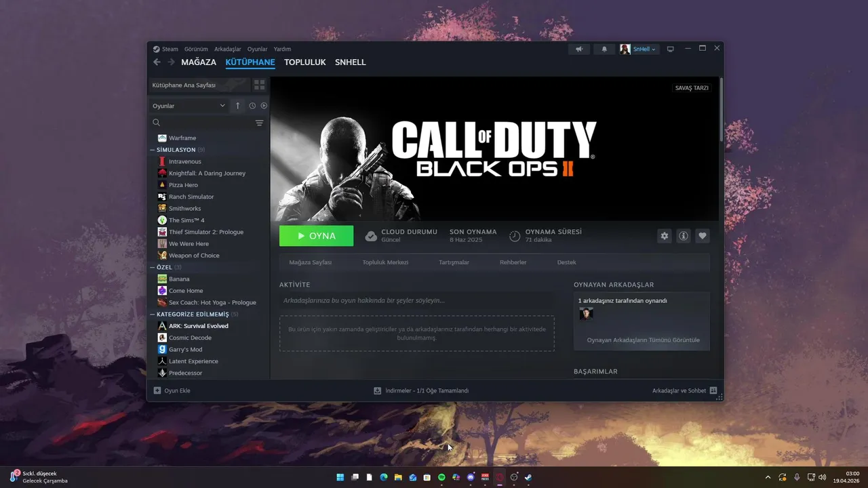Click Oynayan Arkadaşların Tümünü Görüntüle
This screenshot has height=488, width=868.
[644, 340]
